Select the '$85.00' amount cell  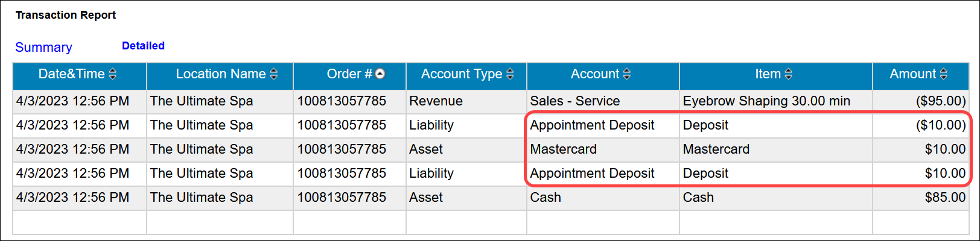(921, 198)
